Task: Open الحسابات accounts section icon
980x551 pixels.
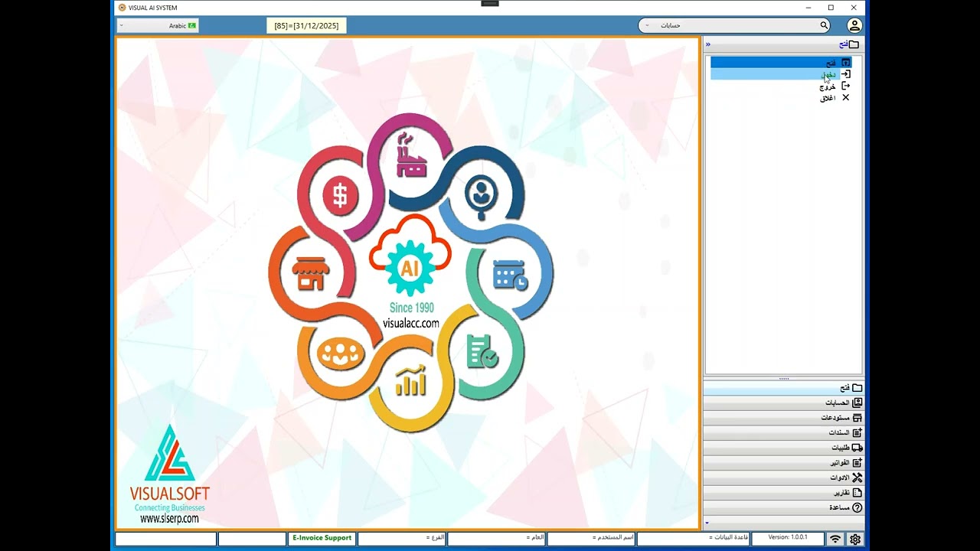Action: tap(857, 403)
